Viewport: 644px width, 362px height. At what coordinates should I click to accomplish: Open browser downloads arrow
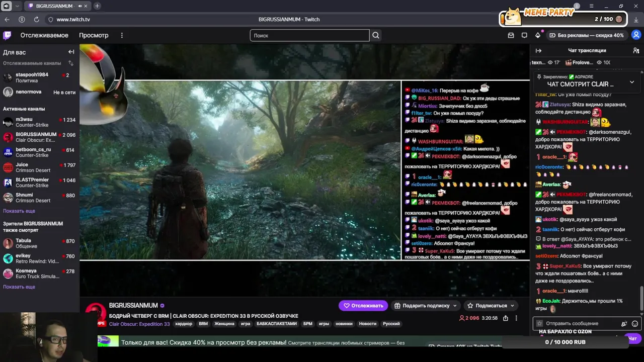pyautogui.click(x=636, y=19)
